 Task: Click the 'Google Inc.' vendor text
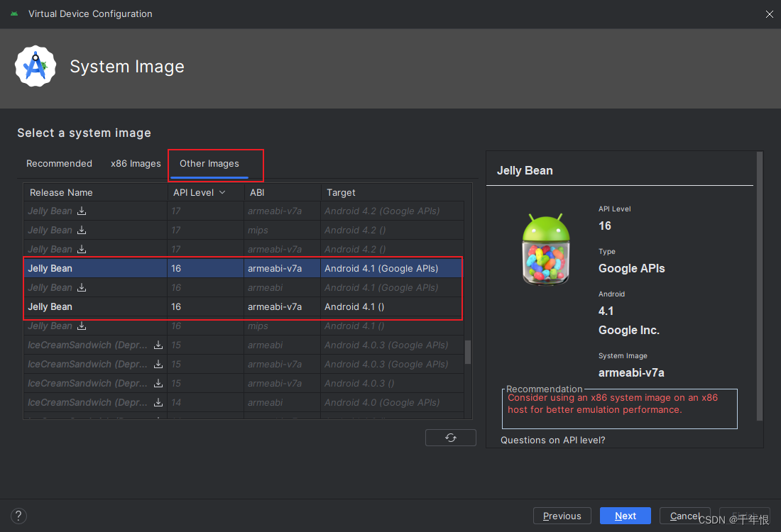tap(628, 331)
